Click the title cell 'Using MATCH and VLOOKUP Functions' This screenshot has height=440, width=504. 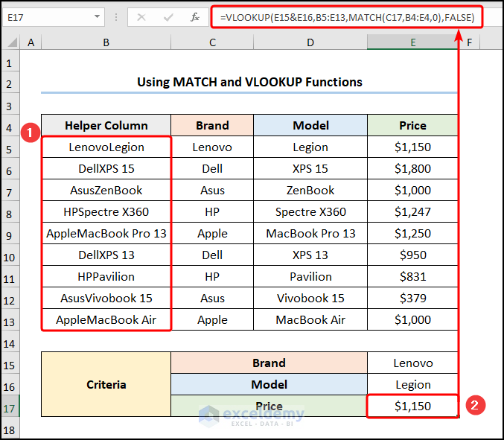pos(249,82)
